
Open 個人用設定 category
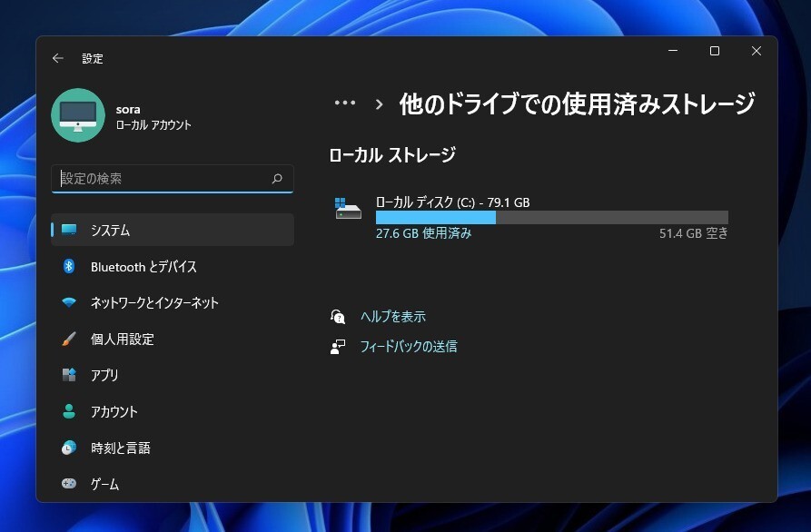pyautogui.click(x=173, y=340)
